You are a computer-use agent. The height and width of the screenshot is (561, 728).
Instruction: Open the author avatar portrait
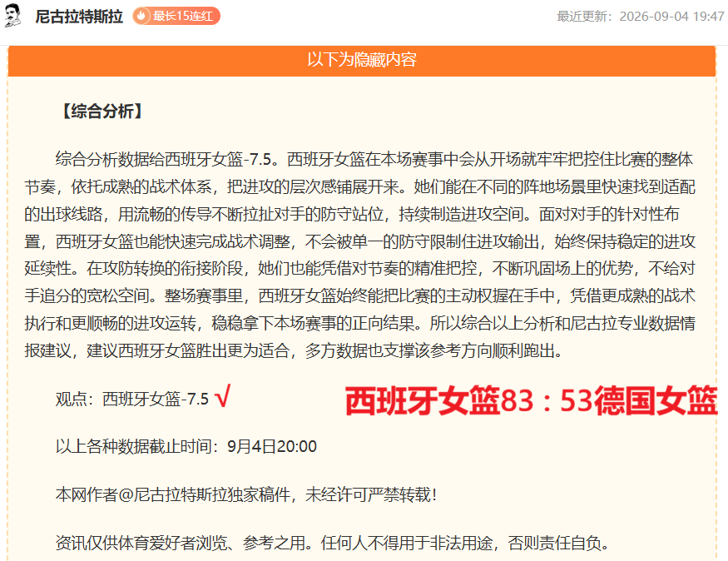[12, 16]
